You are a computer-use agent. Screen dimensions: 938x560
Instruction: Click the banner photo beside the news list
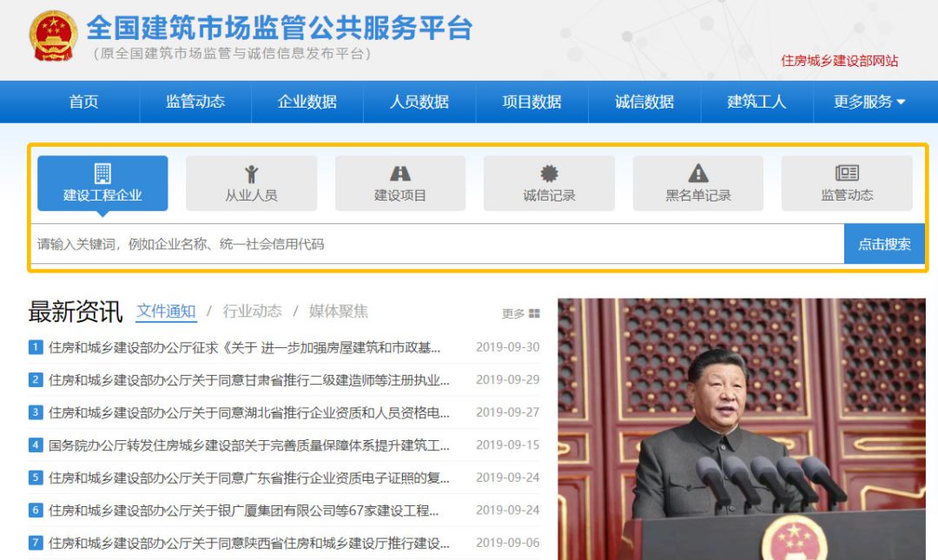tap(742, 429)
